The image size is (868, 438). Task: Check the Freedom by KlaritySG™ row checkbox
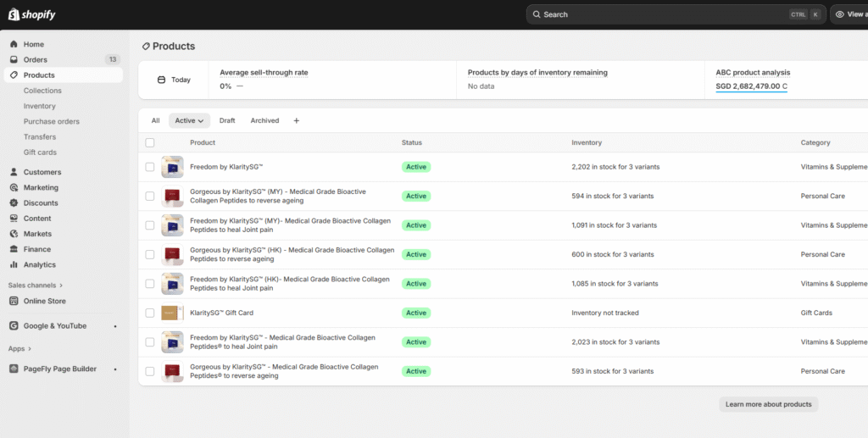coord(150,167)
